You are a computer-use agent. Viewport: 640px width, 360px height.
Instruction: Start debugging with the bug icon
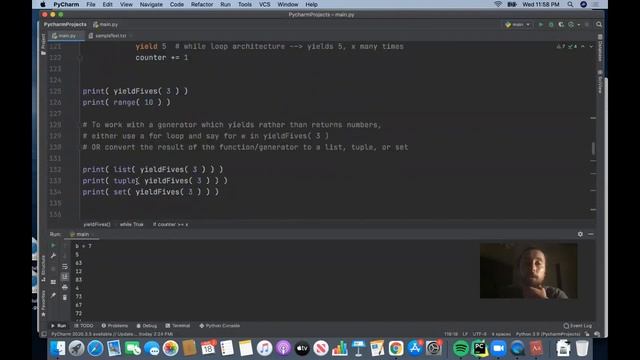pos(551,24)
